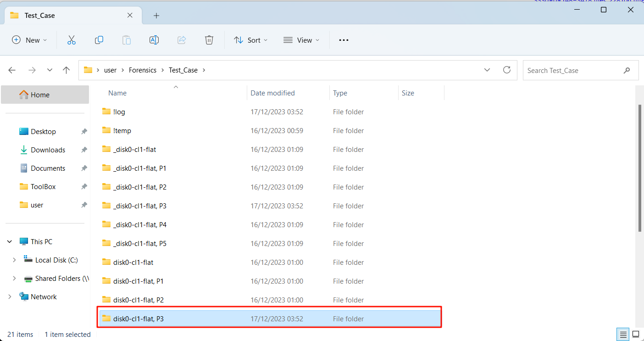Collapse the This PC tree node
The height and width of the screenshot is (341, 644).
tap(10, 242)
